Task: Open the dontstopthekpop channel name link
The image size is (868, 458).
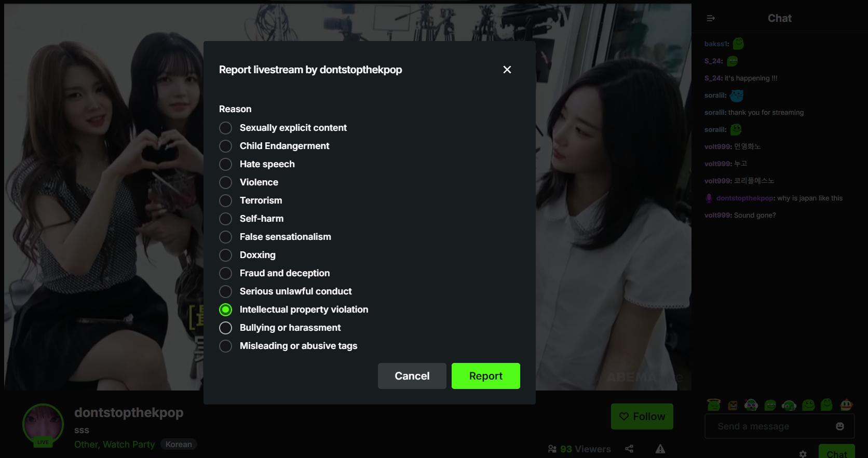Action: point(129,412)
